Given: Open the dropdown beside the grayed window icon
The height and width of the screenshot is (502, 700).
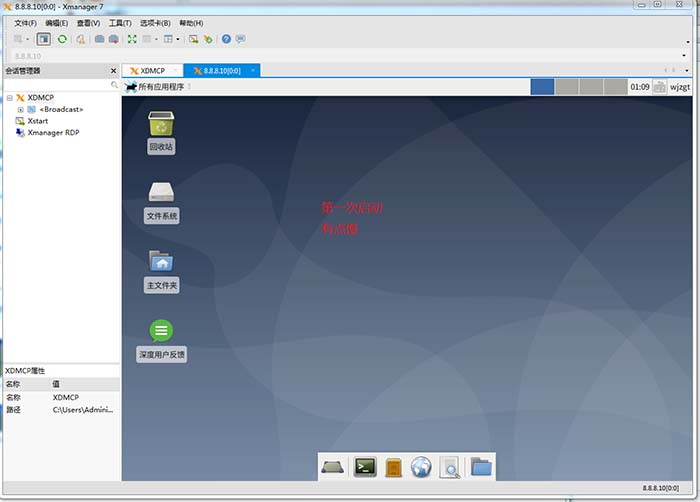Looking at the screenshot, I should pyautogui.click(x=156, y=39).
